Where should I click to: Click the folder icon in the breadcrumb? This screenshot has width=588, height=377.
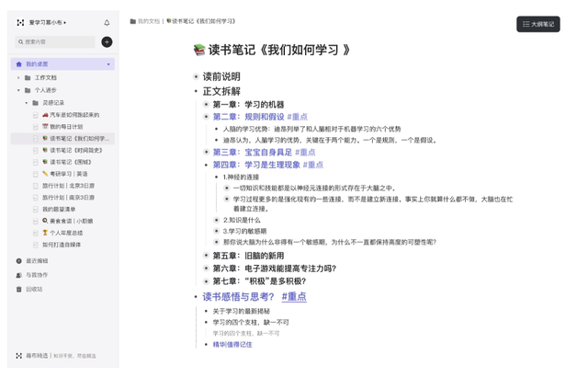[x=132, y=21]
